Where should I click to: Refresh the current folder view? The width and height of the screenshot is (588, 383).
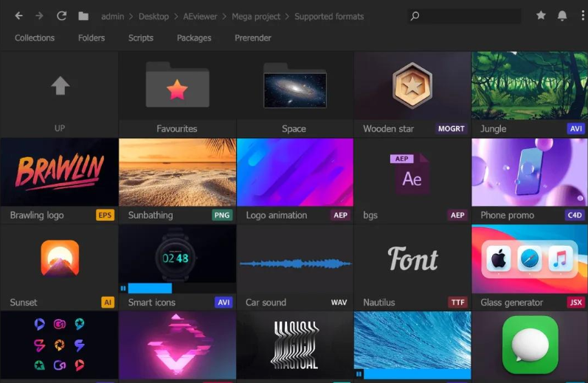pyautogui.click(x=61, y=15)
